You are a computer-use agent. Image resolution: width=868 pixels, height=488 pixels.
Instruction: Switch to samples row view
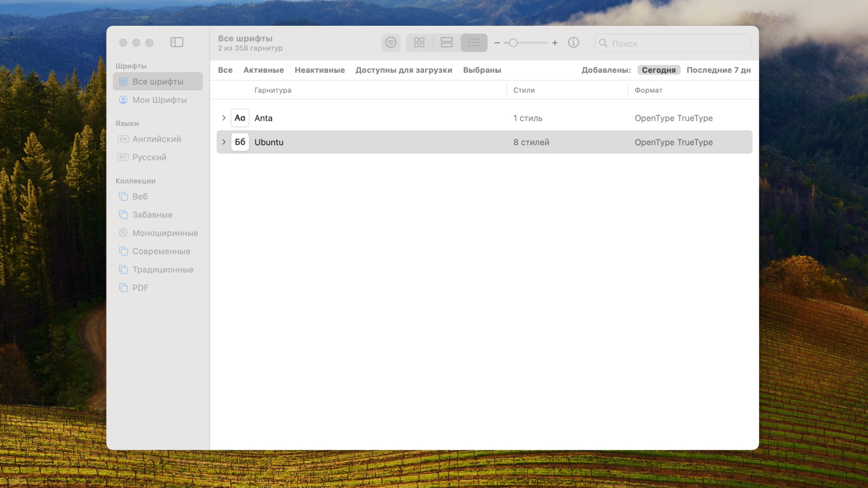tap(446, 43)
